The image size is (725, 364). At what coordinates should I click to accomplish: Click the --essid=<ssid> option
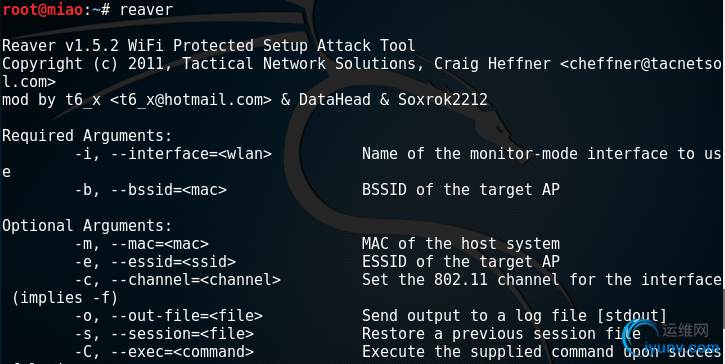pyautogui.click(x=173, y=262)
